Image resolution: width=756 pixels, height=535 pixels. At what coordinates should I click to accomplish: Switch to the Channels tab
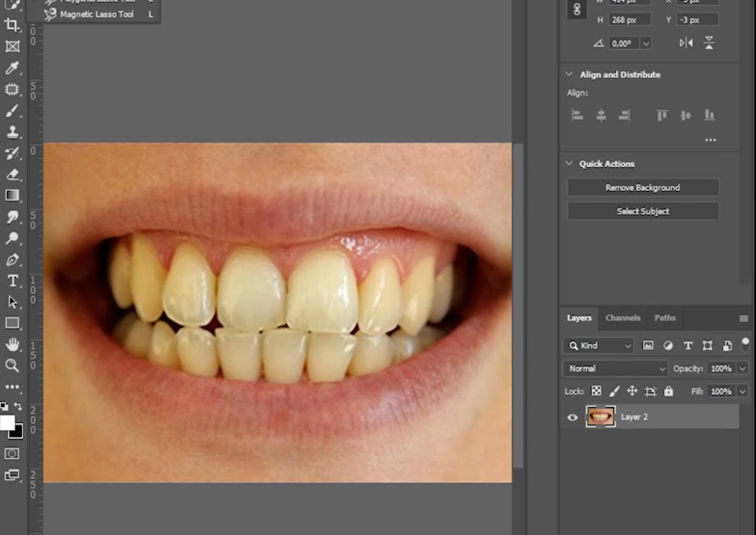[x=623, y=317]
